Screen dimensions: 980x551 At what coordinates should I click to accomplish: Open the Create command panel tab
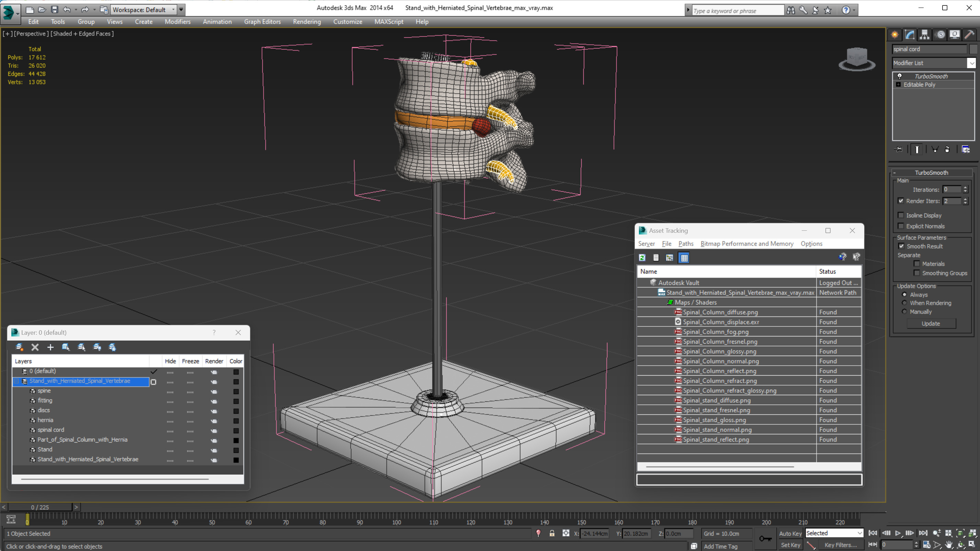(895, 35)
